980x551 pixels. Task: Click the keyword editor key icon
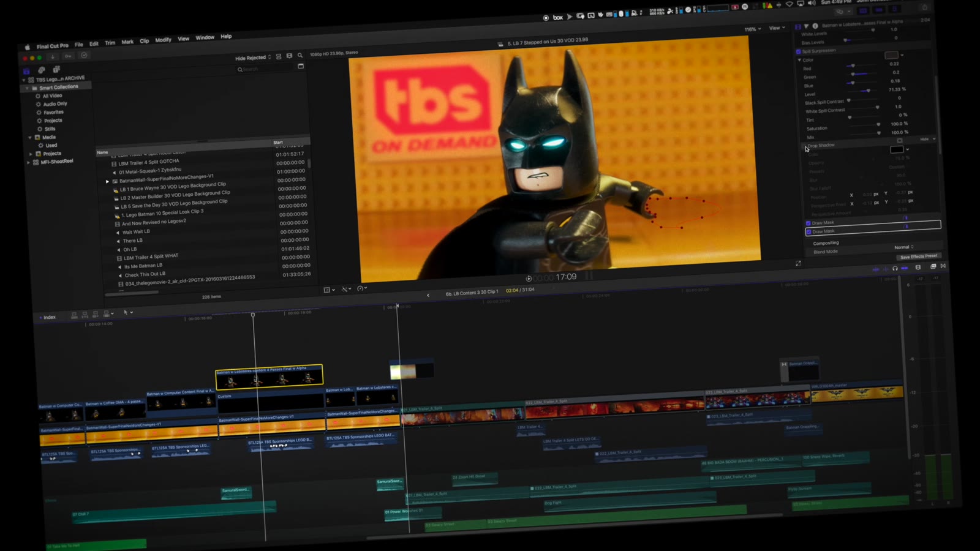click(x=68, y=56)
